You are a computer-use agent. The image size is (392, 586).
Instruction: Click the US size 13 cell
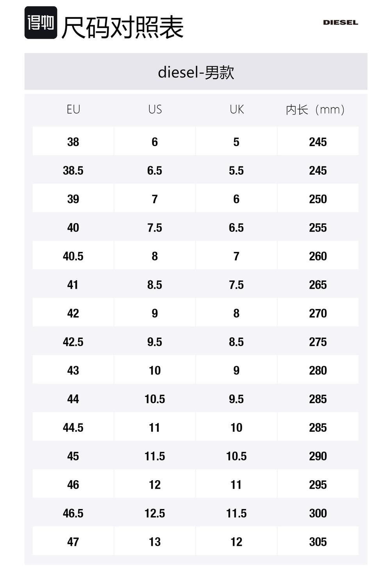(x=155, y=542)
